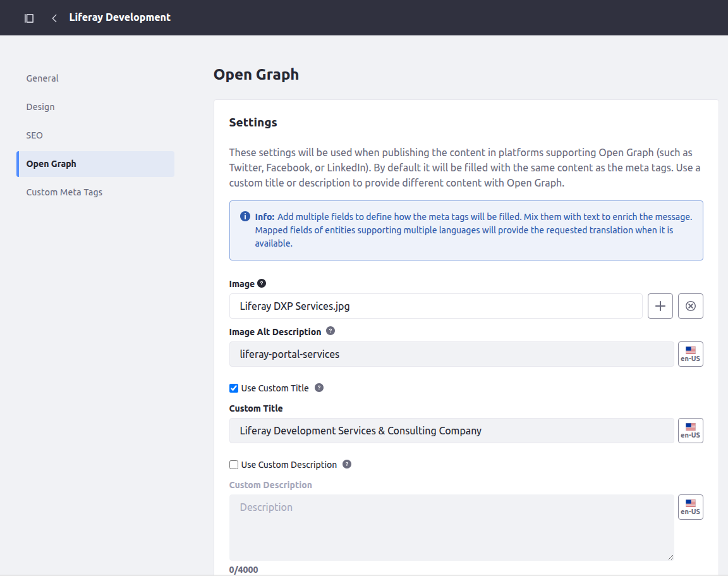This screenshot has width=728, height=576.
Task: Click the Liferay Development page title
Action: pyautogui.click(x=120, y=18)
